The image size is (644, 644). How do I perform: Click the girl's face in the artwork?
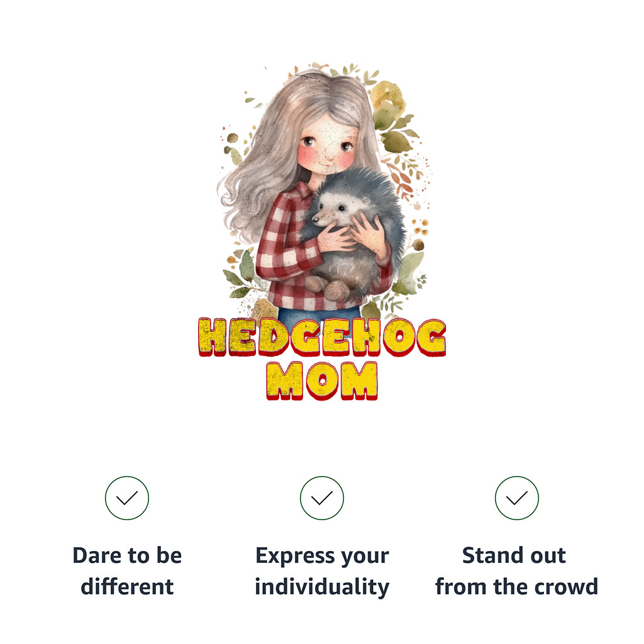[328, 146]
